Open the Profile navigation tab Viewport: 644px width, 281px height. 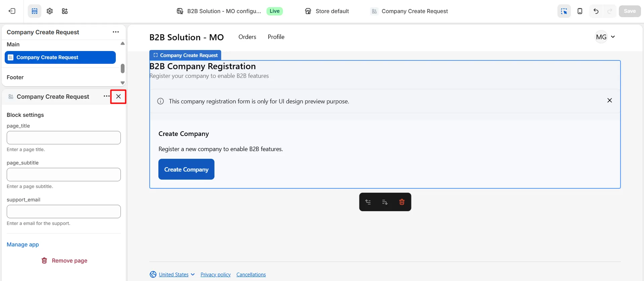(276, 37)
